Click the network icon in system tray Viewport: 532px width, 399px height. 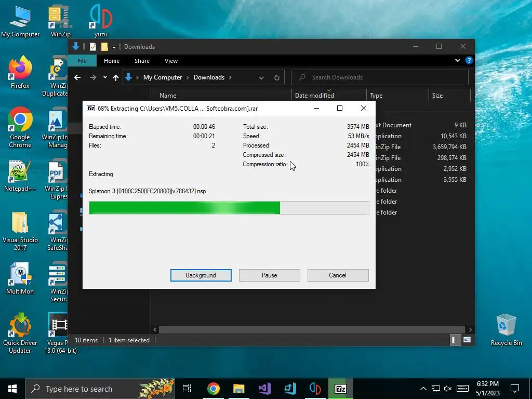[436, 389]
